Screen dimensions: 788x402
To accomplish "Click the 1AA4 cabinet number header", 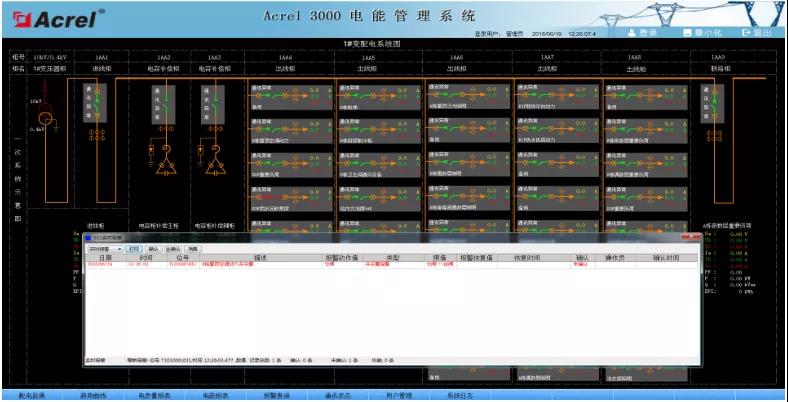I will click(284, 57).
